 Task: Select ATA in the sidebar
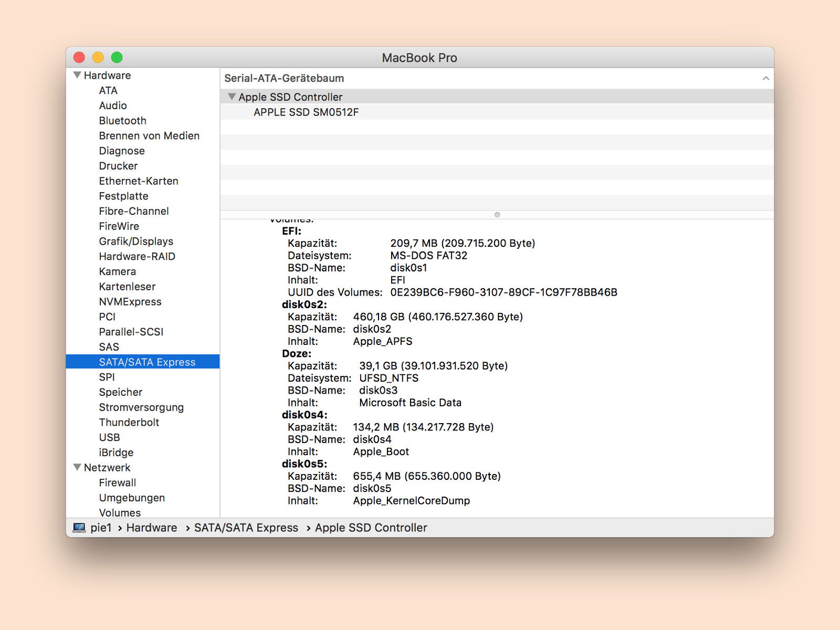pyautogui.click(x=108, y=90)
